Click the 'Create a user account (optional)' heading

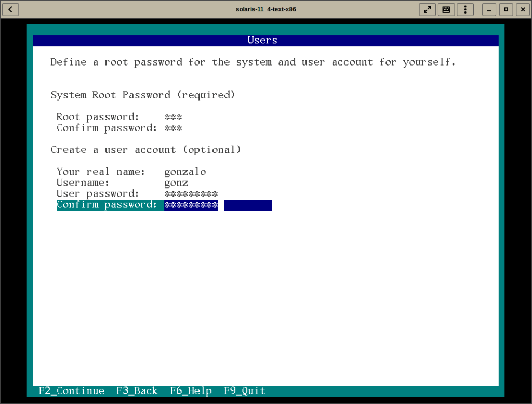[145, 150]
